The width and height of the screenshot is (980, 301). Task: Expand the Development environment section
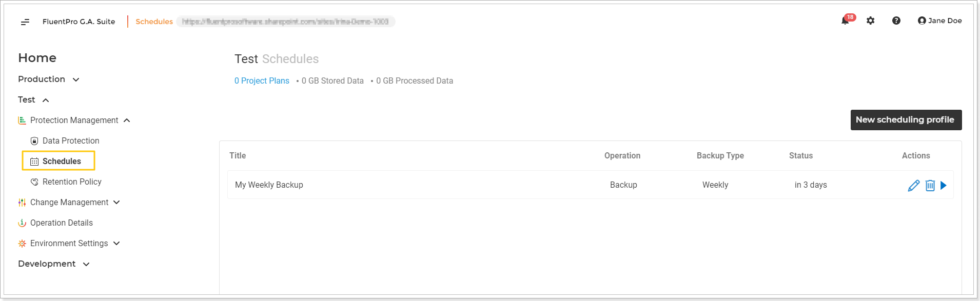tap(54, 264)
